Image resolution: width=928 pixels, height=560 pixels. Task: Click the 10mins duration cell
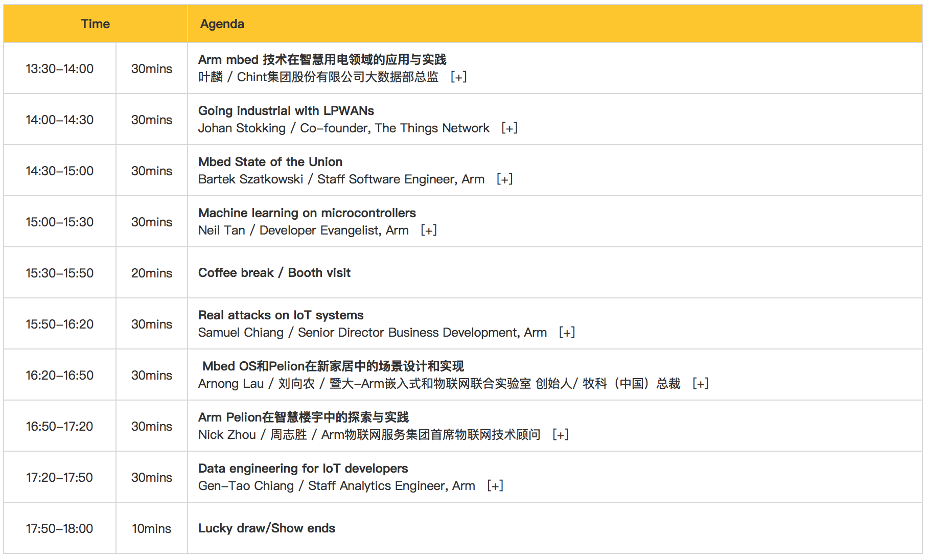[152, 528]
